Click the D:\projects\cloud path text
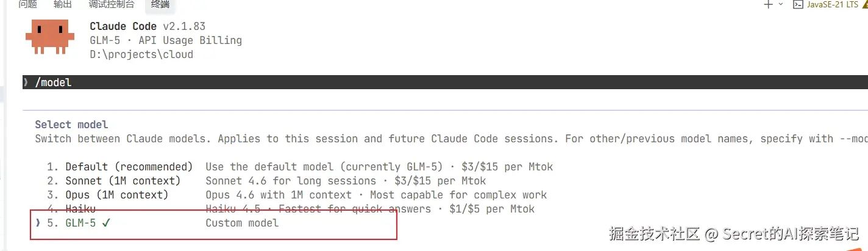 (141, 54)
